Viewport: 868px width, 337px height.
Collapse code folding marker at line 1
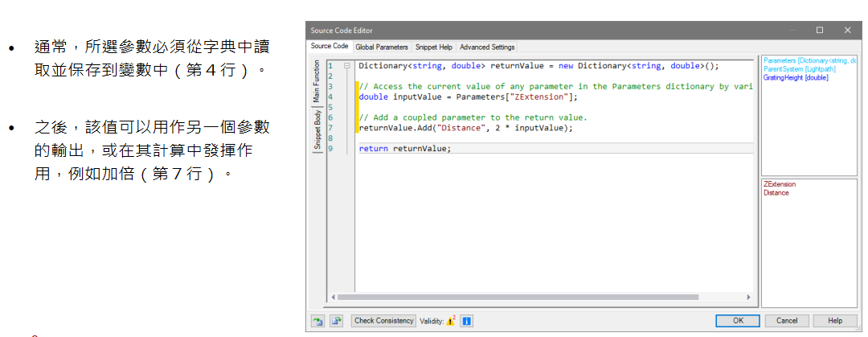347,65
